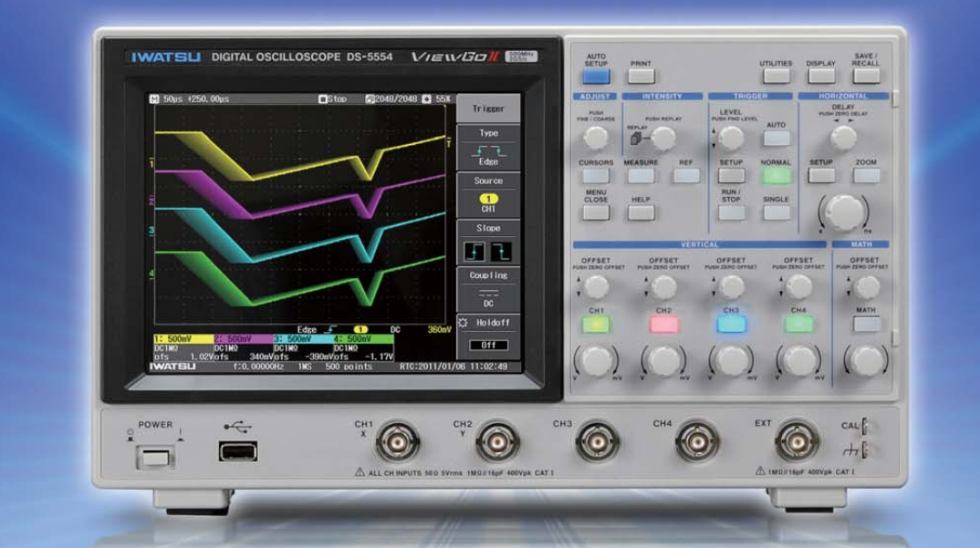Push the SAVE / RECALL button
Image resolution: width=980 pixels, height=548 pixels.
pos(866,77)
